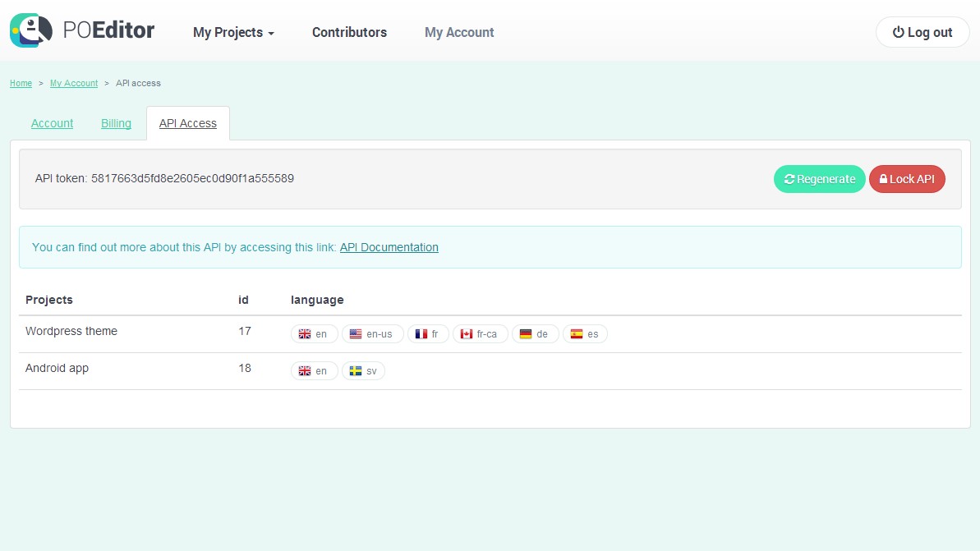The image size is (980, 551).
Task: Go to Home via breadcrumb link
Action: coord(21,84)
